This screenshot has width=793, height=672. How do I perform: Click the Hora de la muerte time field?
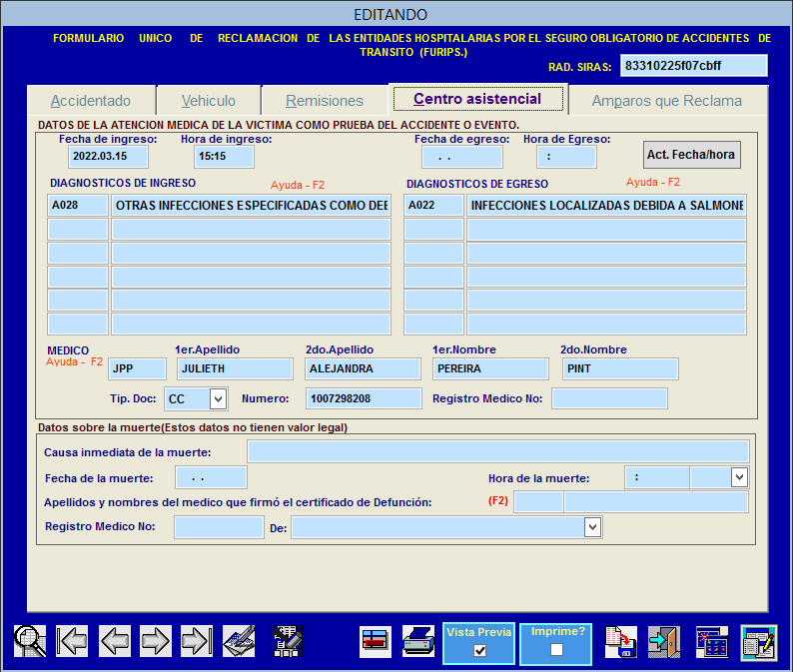click(657, 477)
